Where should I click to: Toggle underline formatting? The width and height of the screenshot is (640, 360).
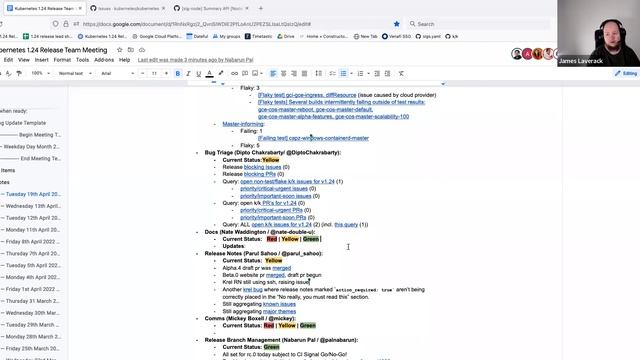(x=199, y=73)
